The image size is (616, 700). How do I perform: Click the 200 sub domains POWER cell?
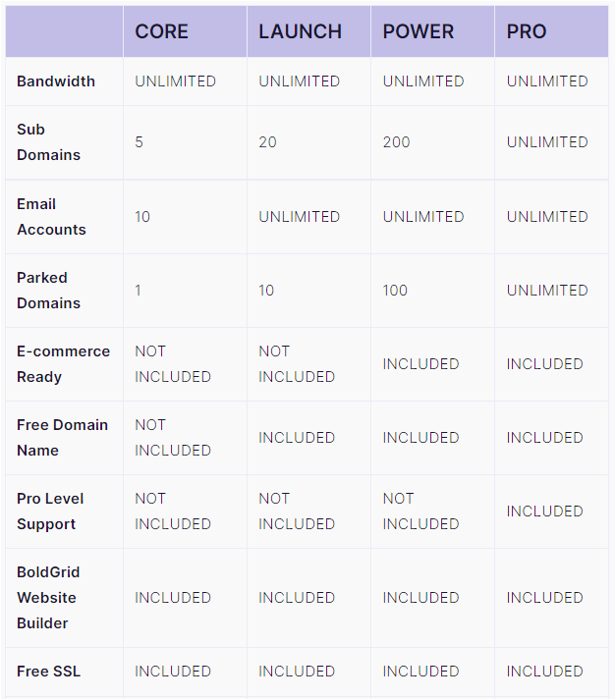coord(396,142)
